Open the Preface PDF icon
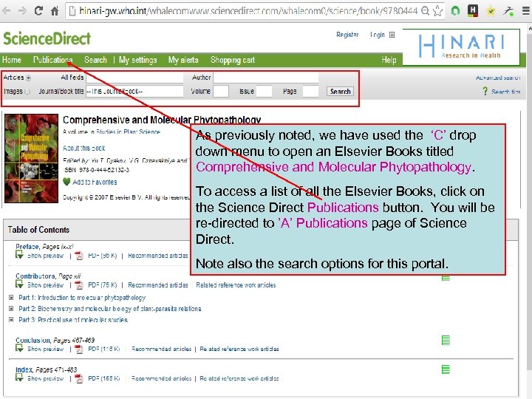 click(x=79, y=256)
